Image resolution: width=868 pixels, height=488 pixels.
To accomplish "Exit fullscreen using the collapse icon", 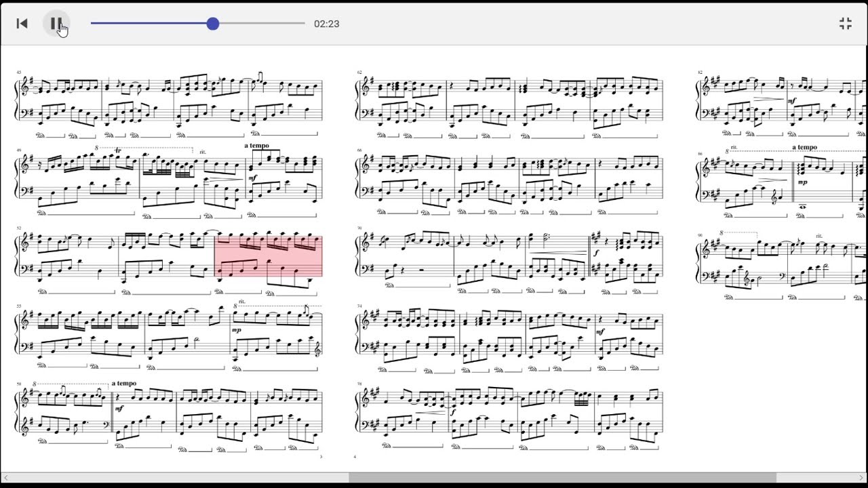I will click(846, 24).
